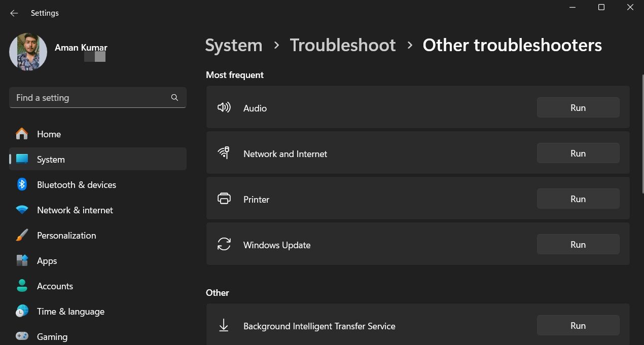
Task: Select the Bluetooth & devices icon
Action: tap(22, 184)
